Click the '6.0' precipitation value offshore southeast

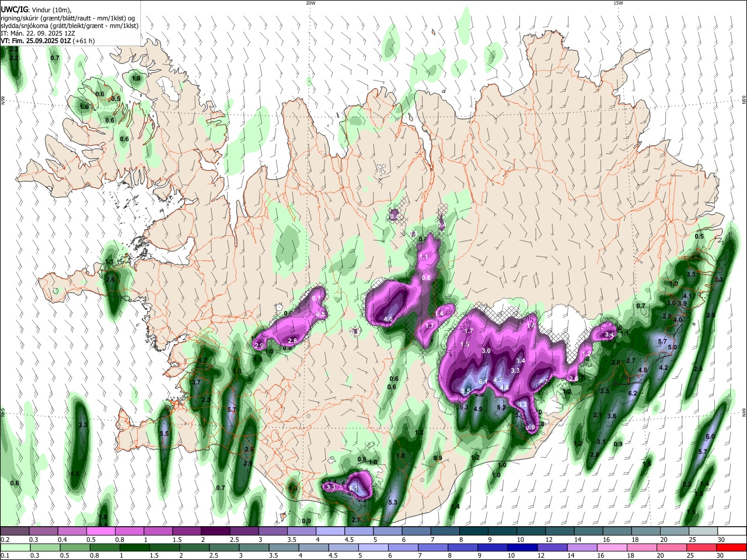710,436
